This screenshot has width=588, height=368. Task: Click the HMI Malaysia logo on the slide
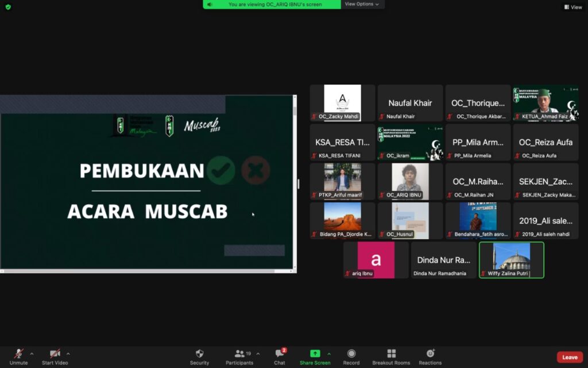(x=136, y=126)
